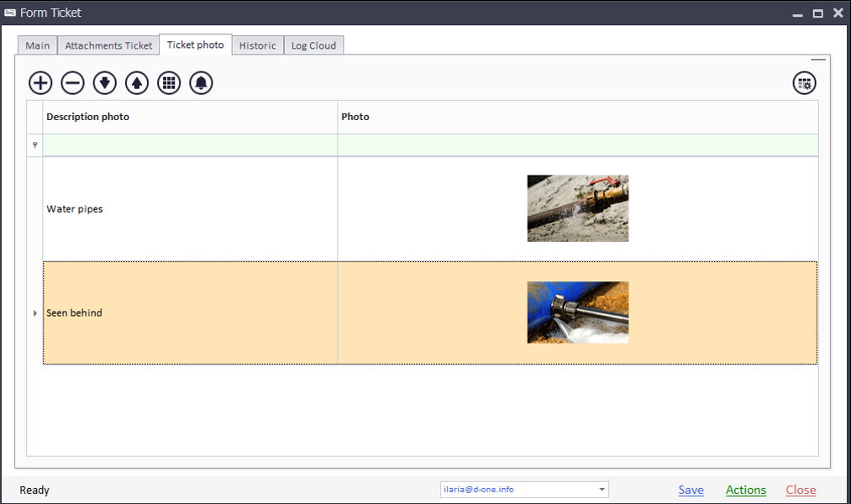Select the Water pipes photo thumbnail
851x504 pixels.
click(x=577, y=208)
